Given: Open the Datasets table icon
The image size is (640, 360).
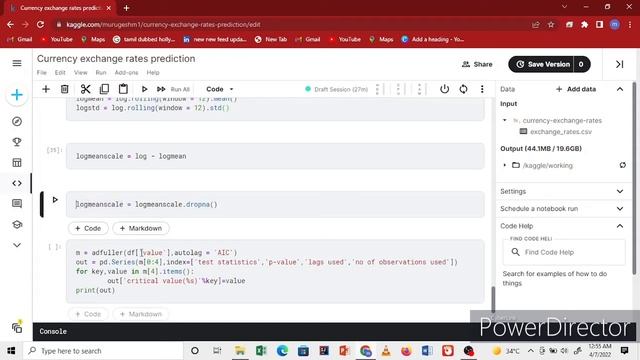Looking at the screenshot, I should [x=17, y=162].
